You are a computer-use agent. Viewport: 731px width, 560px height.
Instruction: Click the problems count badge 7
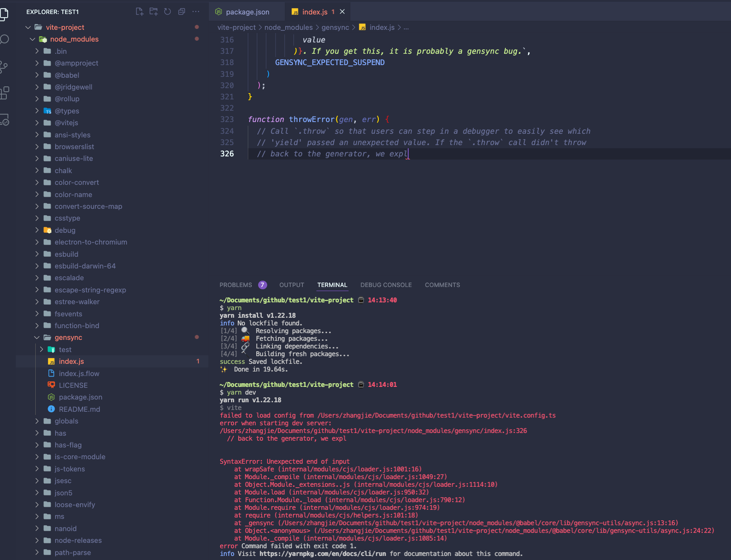pos(263,285)
